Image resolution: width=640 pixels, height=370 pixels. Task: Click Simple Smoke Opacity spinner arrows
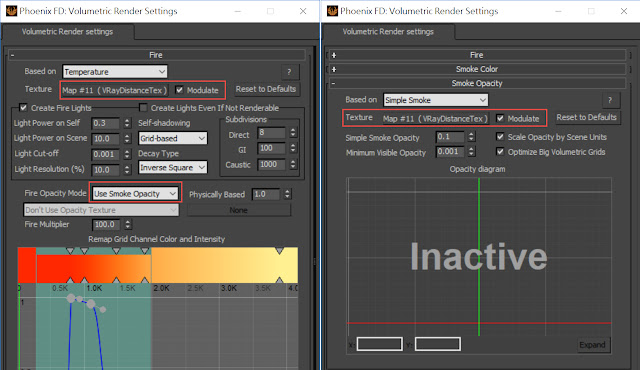tap(471, 137)
